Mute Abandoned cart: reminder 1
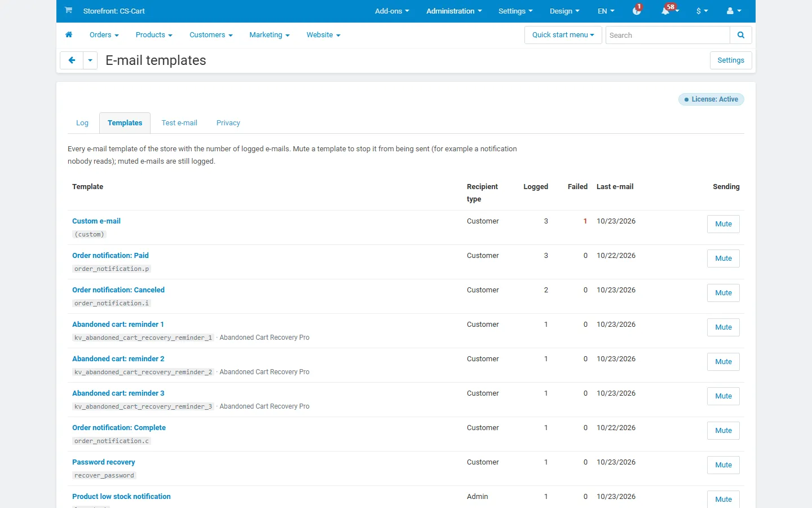 coord(723,327)
